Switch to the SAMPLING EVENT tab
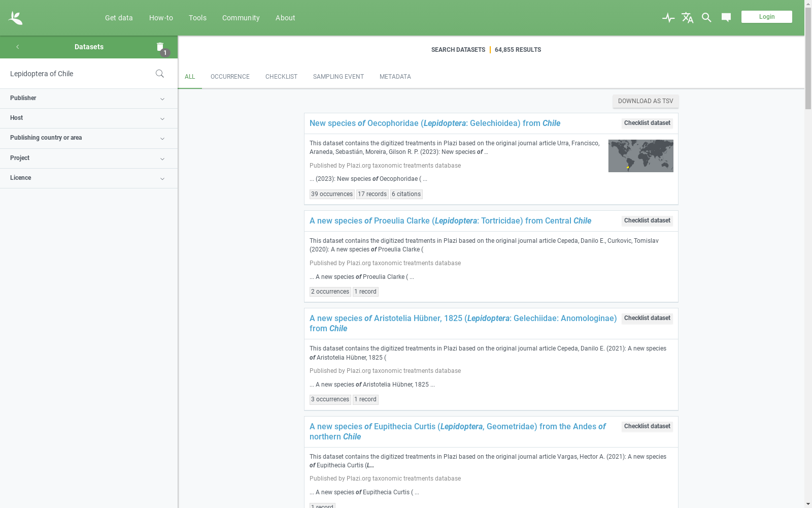Screen dimensions: 812x508 click(x=339, y=77)
